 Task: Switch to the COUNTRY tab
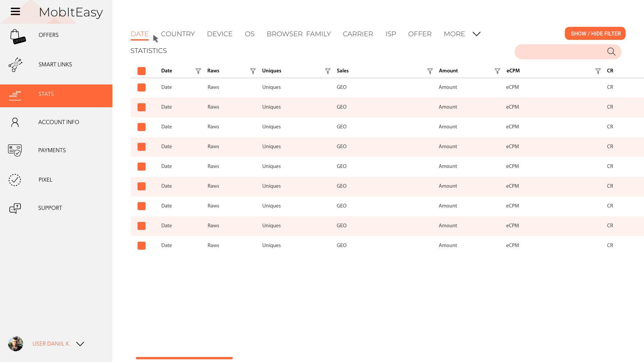point(178,34)
